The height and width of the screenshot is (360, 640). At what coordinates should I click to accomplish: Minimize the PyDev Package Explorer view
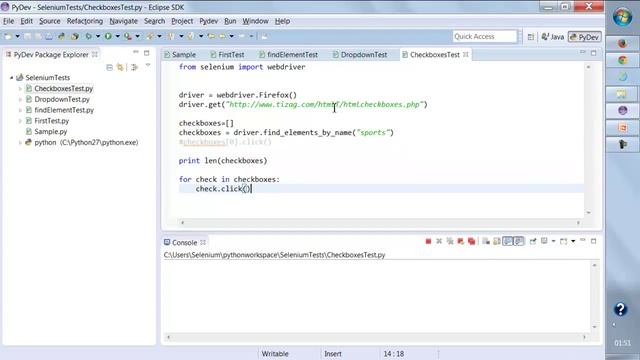[136, 53]
